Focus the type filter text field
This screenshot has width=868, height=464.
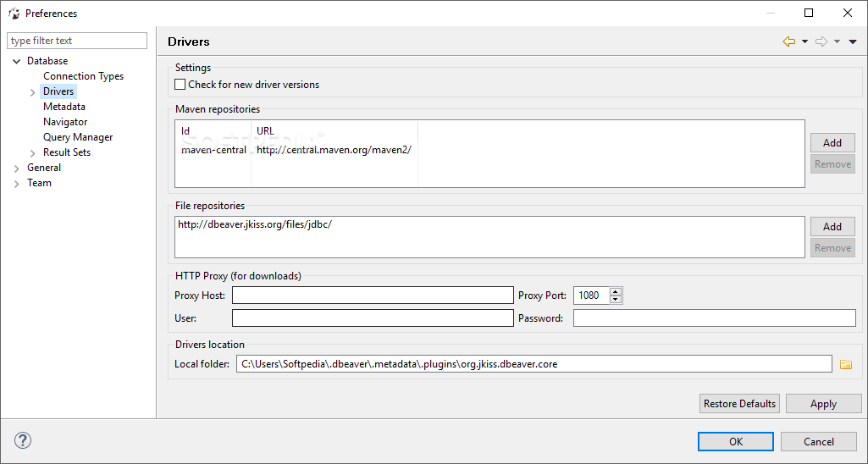coord(77,41)
